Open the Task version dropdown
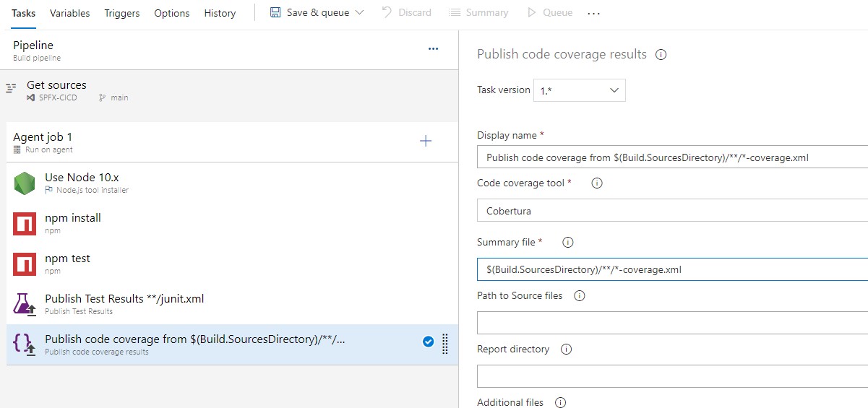Image resolution: width=868 pixels, height=408 pixels. [579, 90]
